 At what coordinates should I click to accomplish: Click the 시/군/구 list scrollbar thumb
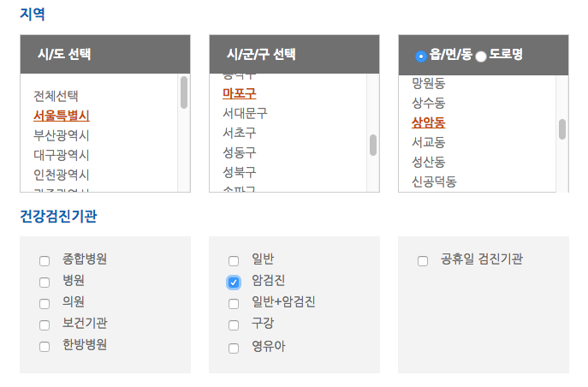coord(373,145)
